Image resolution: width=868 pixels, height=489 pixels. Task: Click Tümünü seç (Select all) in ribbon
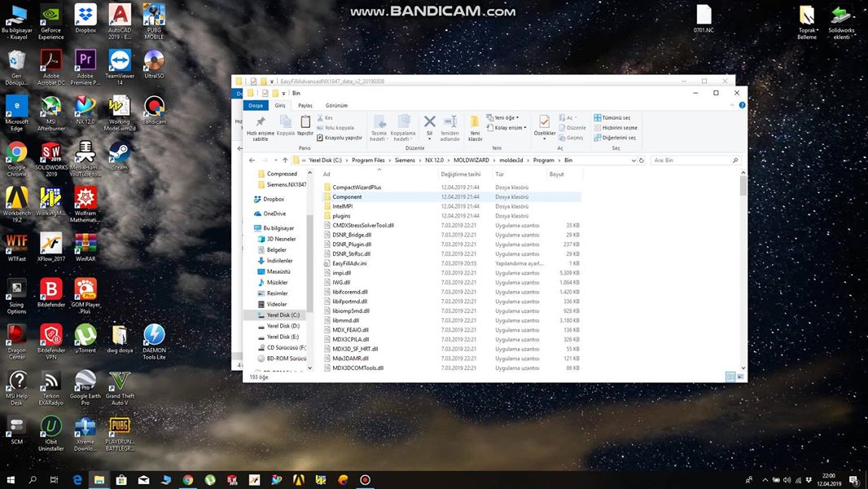pyautogui.click(x=612, y=118)
